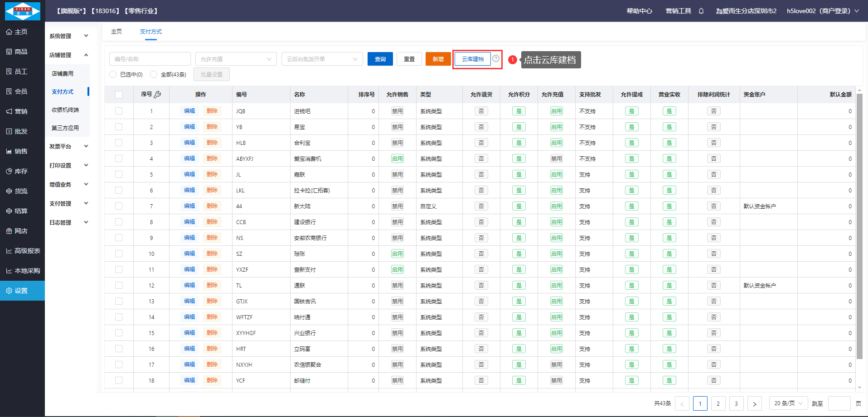Click the wrench icon in 序号 column header
The height and width of the screenshot is (417, 868).
157,94
